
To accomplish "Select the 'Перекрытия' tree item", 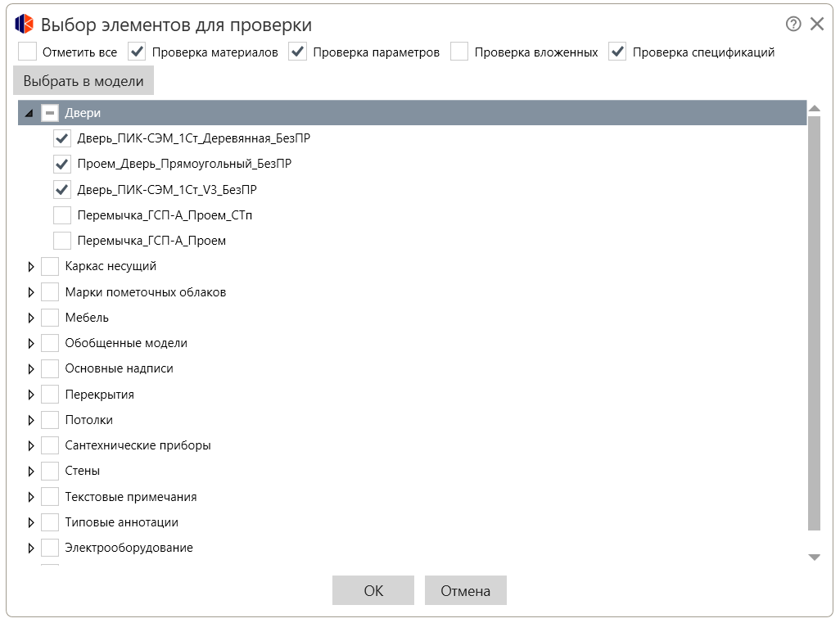I will point(99,395).
